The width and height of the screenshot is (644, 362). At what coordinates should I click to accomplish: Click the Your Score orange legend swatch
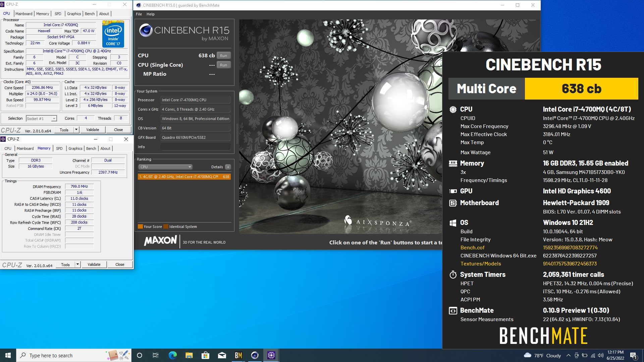pyautogui.click(x=141, y=227)
